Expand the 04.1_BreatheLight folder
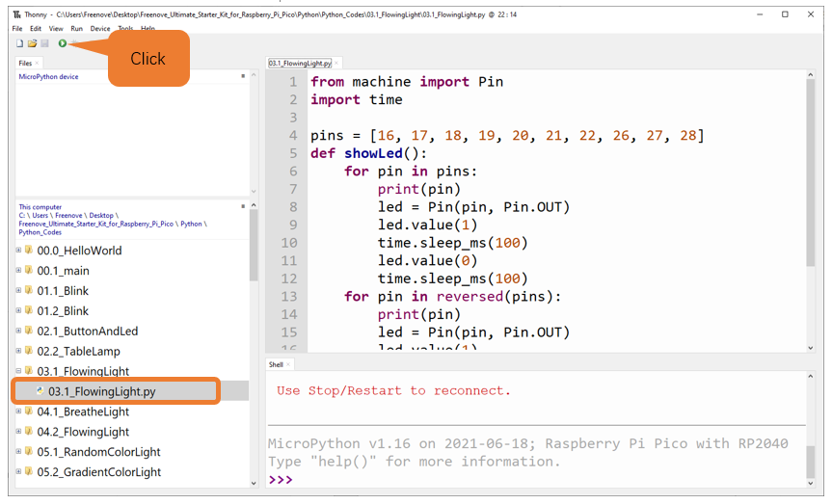The width and height of the screenshot is (832, 504). click(18, 411)
